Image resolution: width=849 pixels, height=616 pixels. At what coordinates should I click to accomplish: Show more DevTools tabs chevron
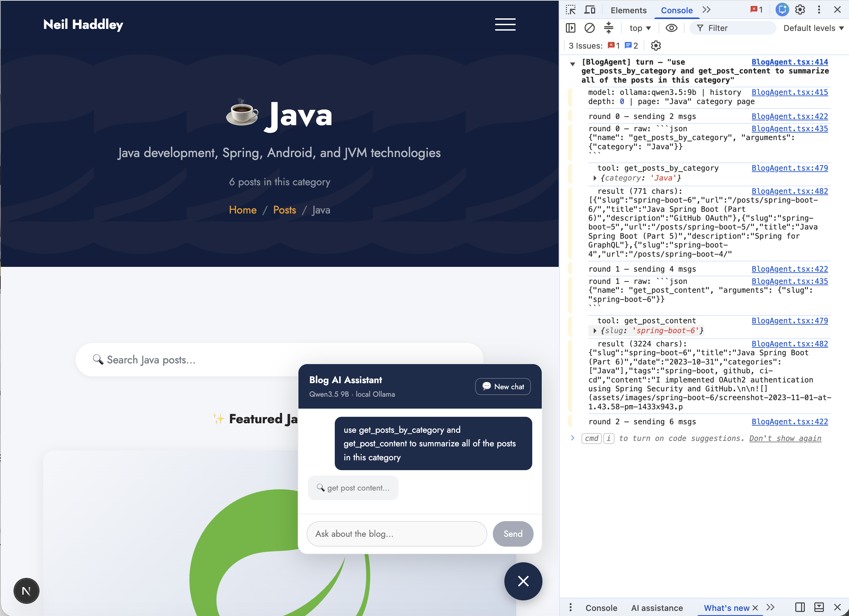(706, 10)
